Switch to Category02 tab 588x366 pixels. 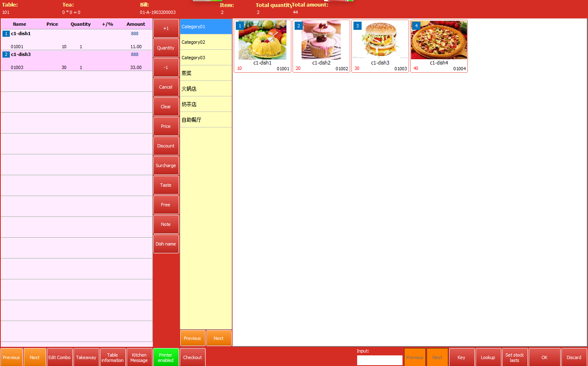[206, 42]
